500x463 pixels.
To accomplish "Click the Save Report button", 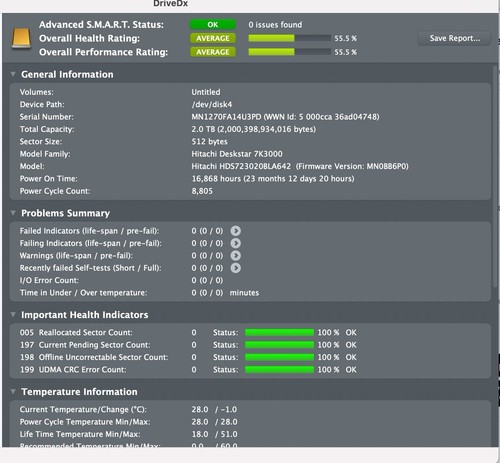I will (455, 38).
